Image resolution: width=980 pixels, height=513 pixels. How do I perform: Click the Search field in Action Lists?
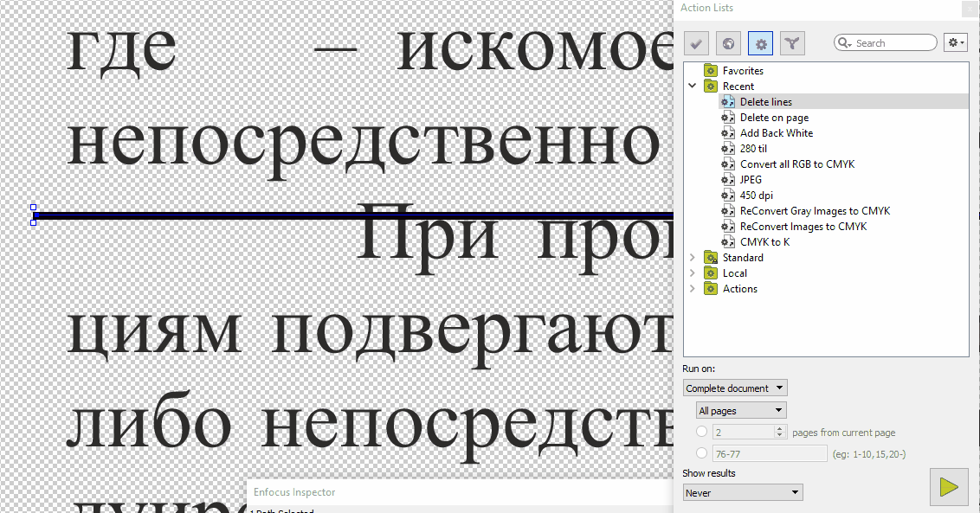click(x=886, y=42)
